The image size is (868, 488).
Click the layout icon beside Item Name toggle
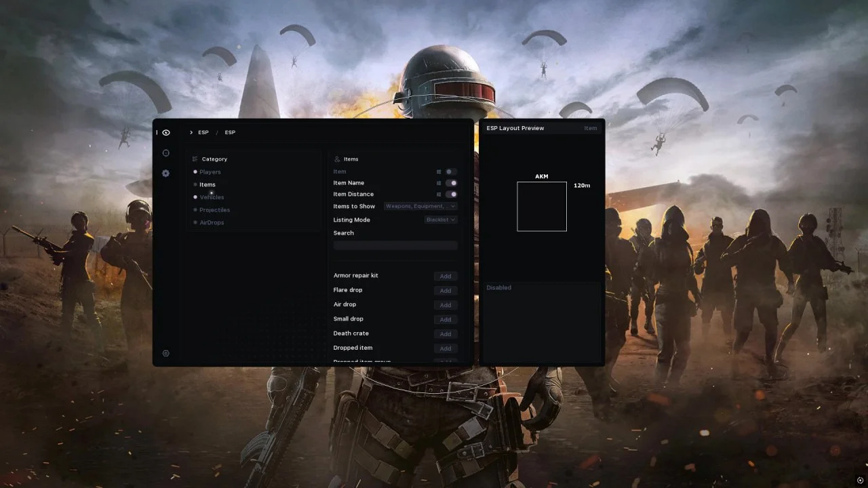pos(439,183)
